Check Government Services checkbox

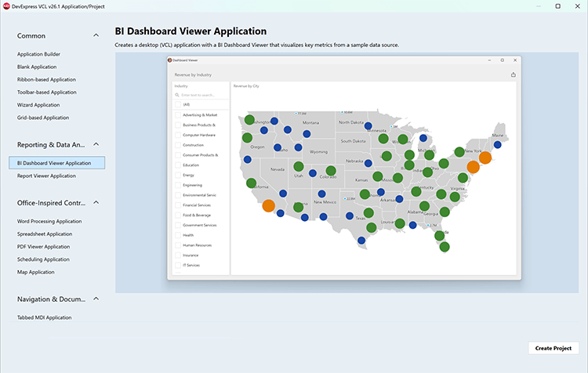(178, 225)
